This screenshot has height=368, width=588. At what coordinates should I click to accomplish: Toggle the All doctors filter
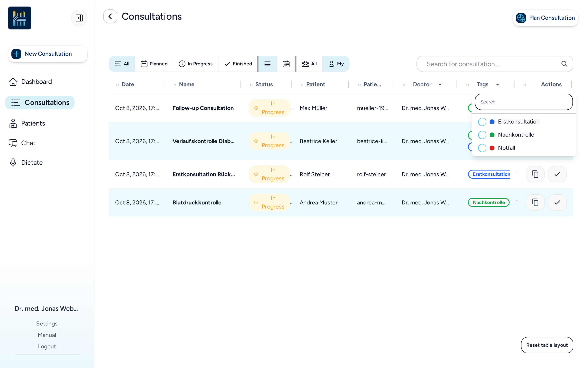click(x=309, y=64)
